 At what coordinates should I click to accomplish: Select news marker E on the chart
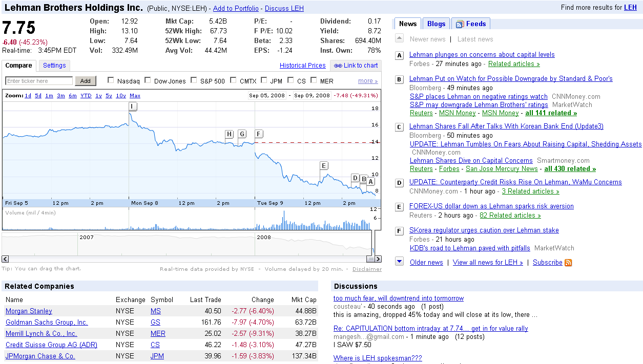tap(323, 165)
